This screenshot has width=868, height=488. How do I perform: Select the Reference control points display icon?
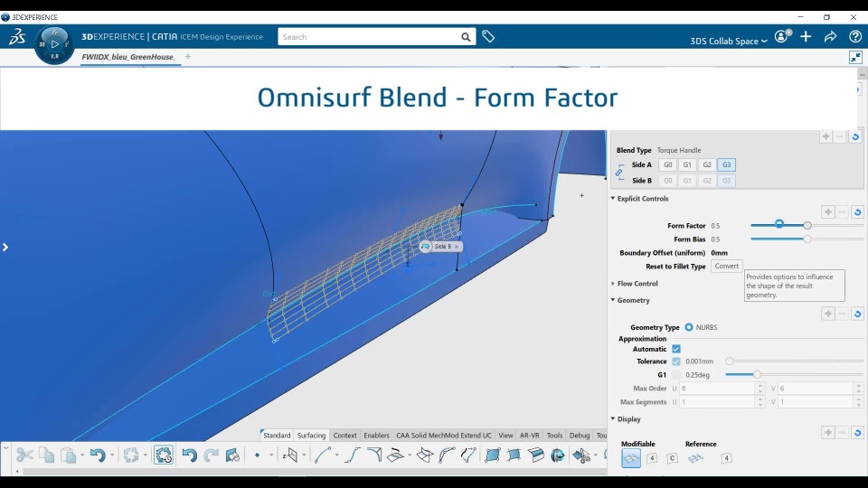(696, 458)
